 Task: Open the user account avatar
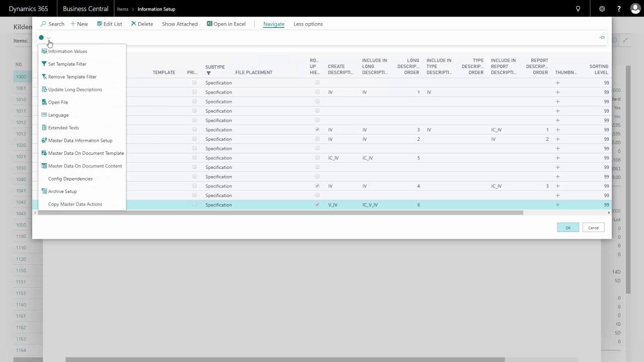pos(635,9)
